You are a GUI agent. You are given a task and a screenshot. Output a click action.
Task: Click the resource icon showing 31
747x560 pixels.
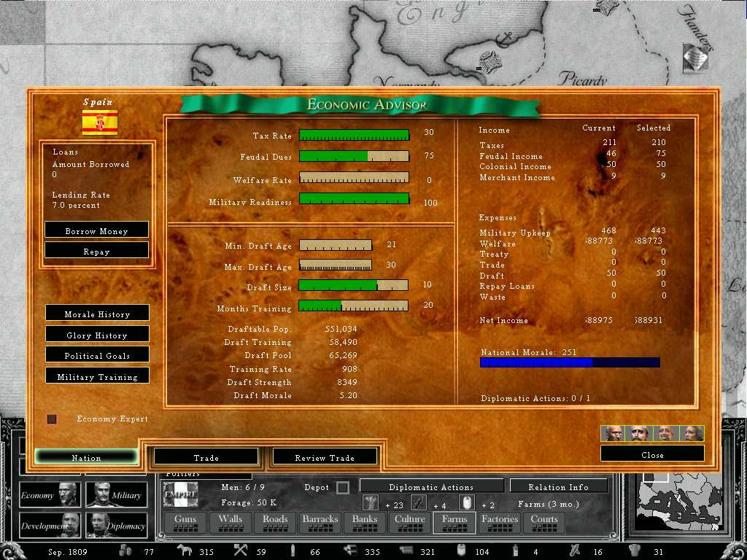click(x=634, y=551)
